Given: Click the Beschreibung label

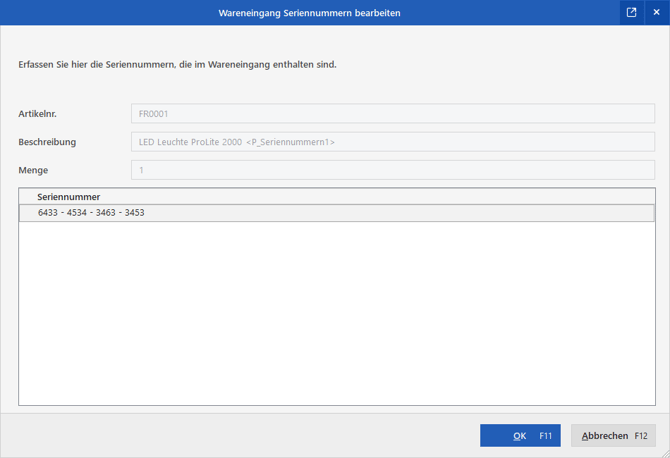Looking at the screenshot, I should pyautogui.click(x=47, y=142).
